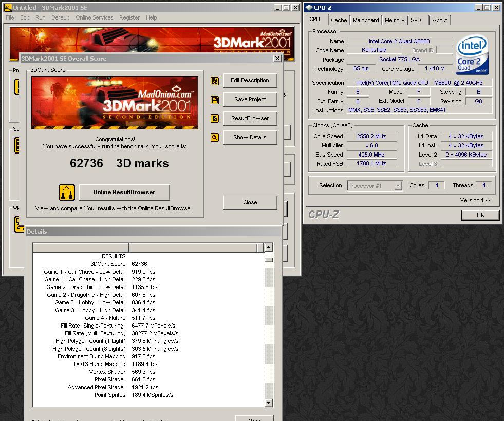Viewport: 504px width, 421px height.
Task: Click the Specification field in CPU-Z
Action: pos(419,83)
